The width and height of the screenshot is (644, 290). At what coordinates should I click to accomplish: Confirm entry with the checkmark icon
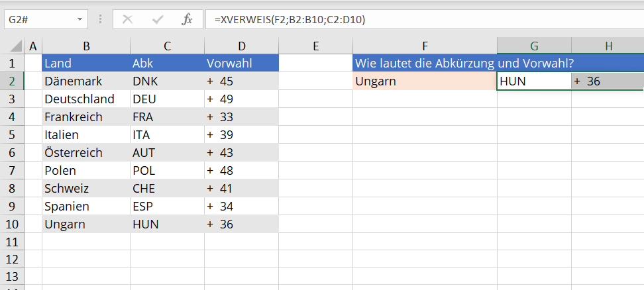157,19
